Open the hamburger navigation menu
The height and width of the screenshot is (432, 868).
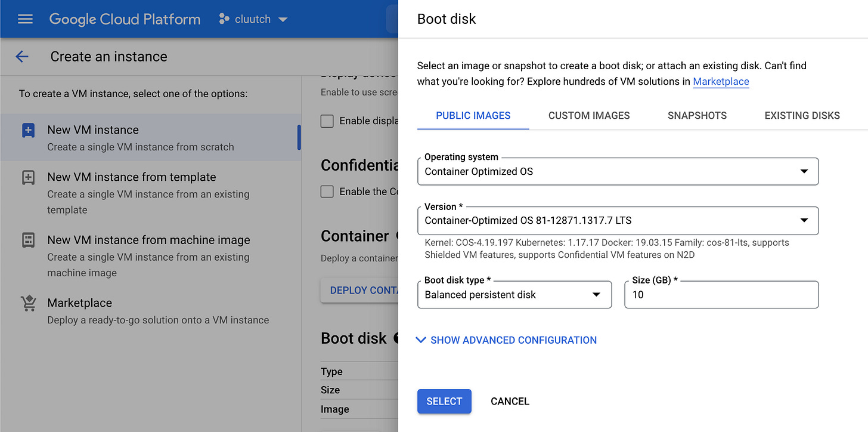point(25,19)
